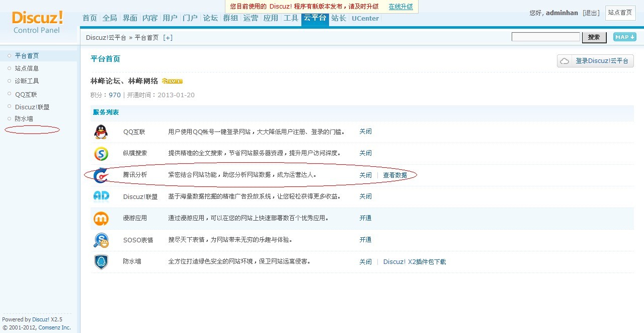Open the 内容 top menu
The width and height of the screenshot is (644, 333).
tap(150, 18)
